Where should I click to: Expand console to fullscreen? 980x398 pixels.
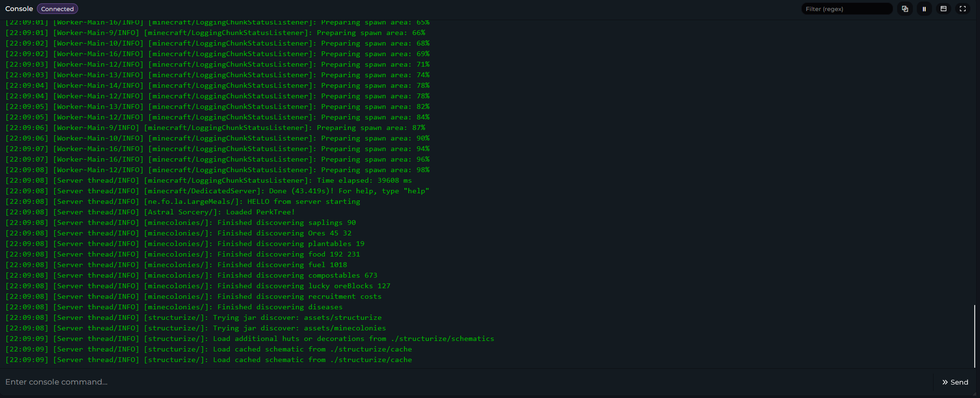pos(962,9)
